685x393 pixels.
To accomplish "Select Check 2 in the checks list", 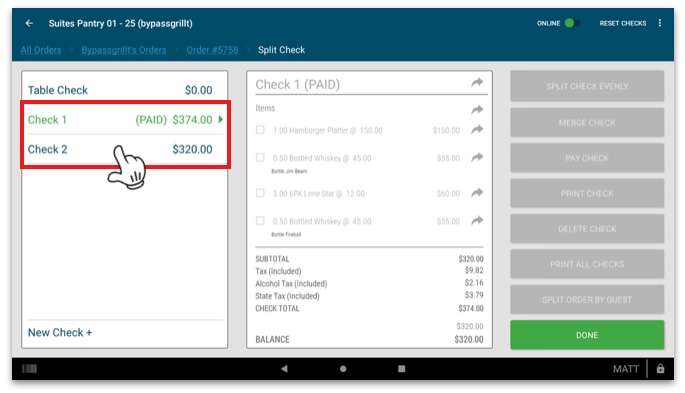I will point(125,149).
